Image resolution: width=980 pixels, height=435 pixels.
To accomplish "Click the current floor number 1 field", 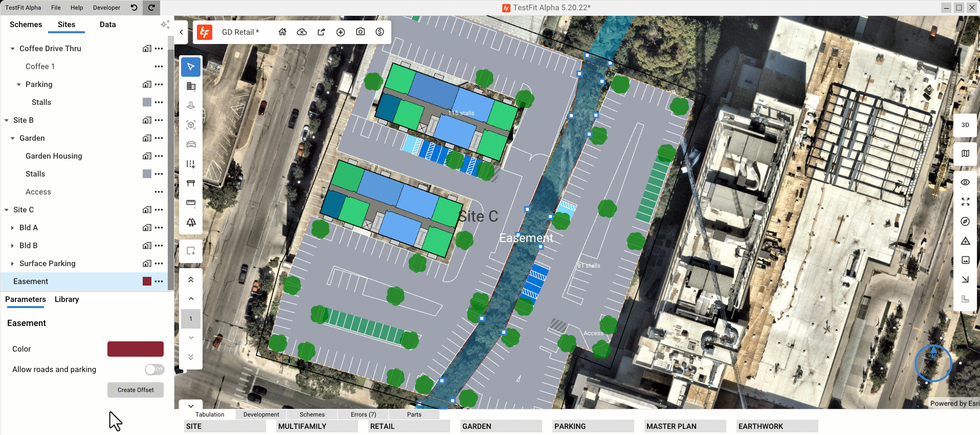I will (191, 319).
